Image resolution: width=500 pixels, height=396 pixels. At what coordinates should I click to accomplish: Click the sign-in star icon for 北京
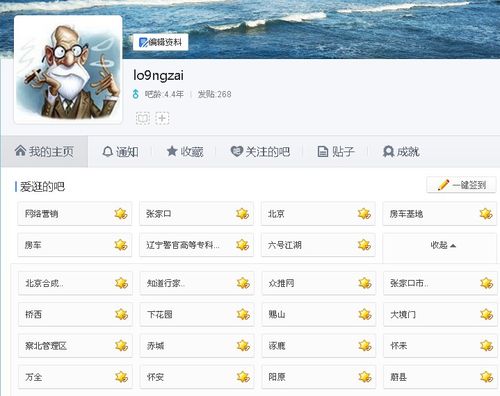click(364, 213)
